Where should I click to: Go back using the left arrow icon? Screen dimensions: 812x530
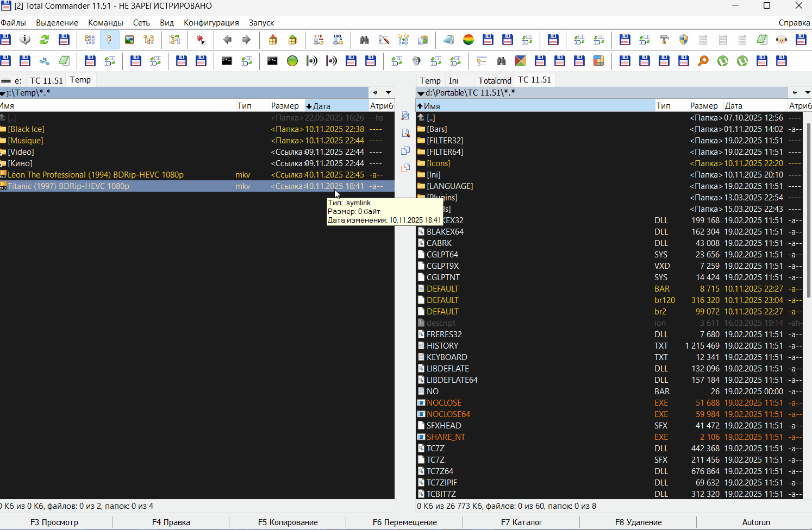click(x=227, y=40)
